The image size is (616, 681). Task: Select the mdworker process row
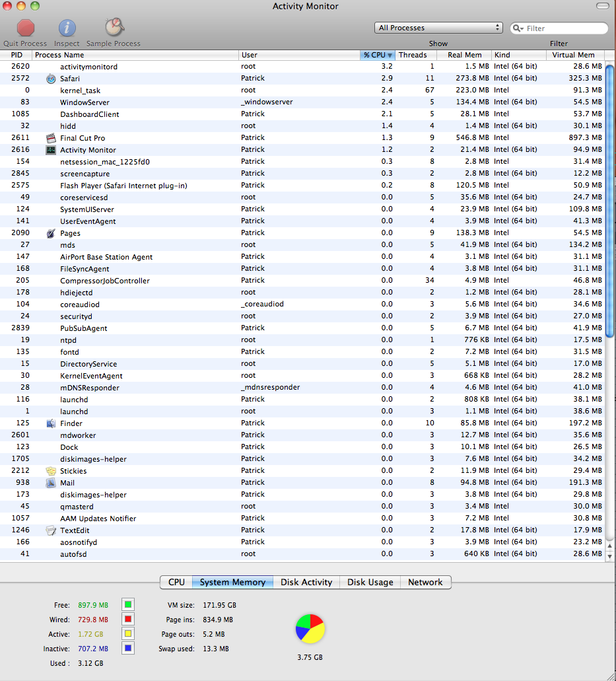pyautogui.click(x=302, y=435)
